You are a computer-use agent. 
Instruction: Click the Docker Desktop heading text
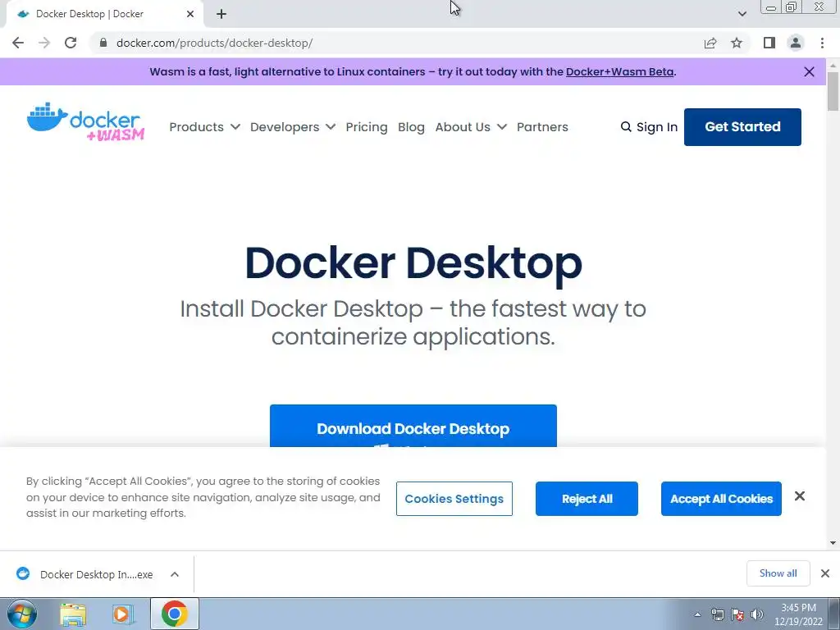click(413, 263)
